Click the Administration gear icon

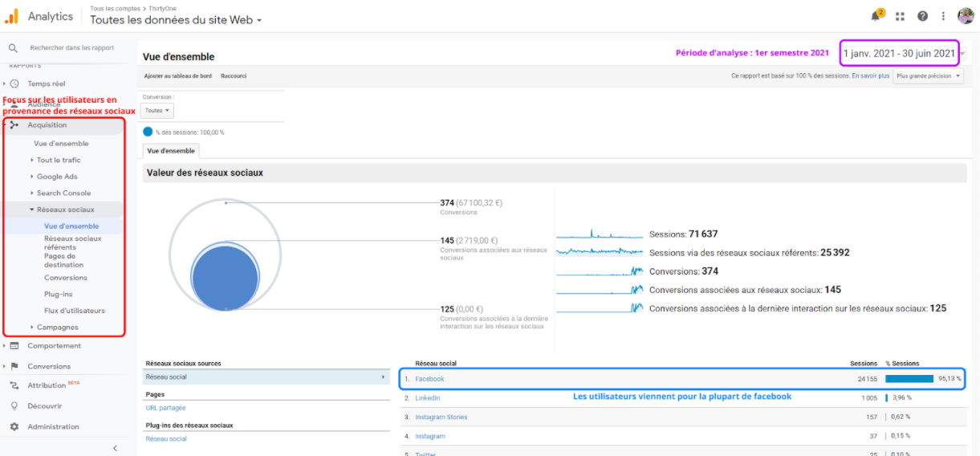pyautogui.click(x=14, y=427)
